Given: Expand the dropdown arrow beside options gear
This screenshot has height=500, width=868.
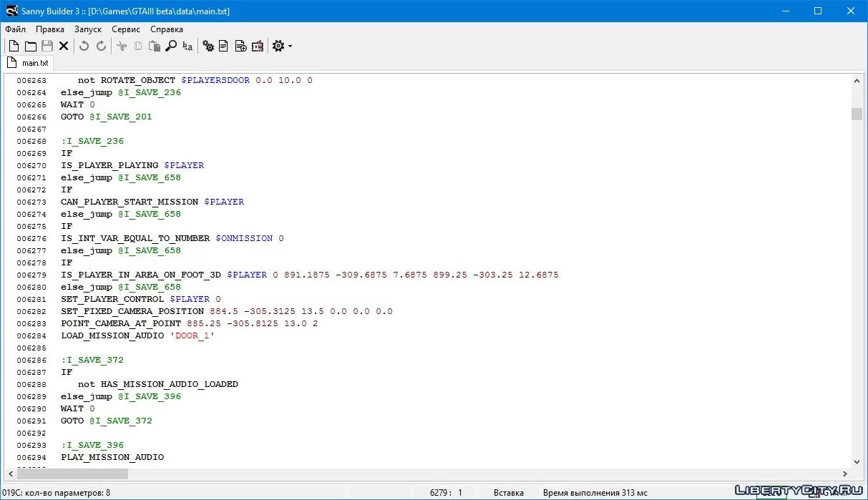Looking at the screenshot, I should [290, 46].
